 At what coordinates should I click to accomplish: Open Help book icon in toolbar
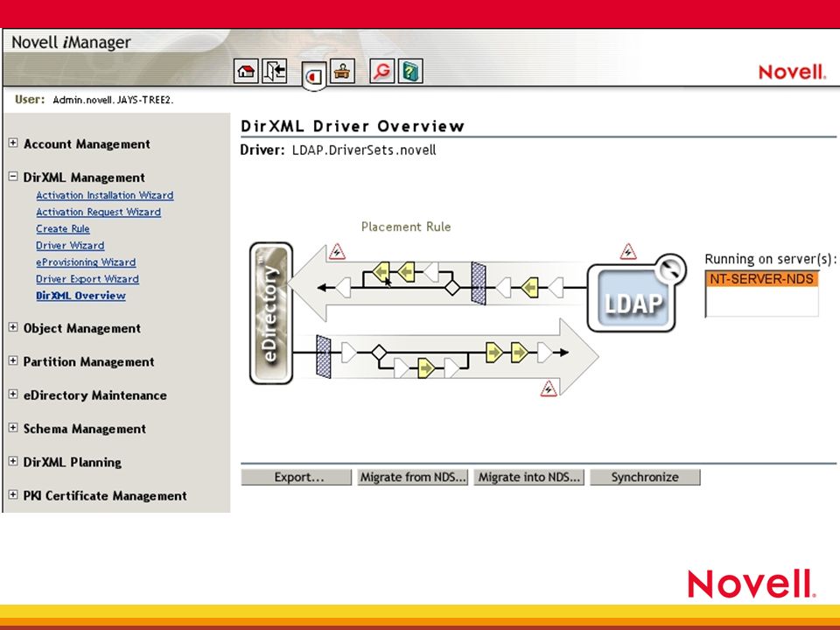410,71
